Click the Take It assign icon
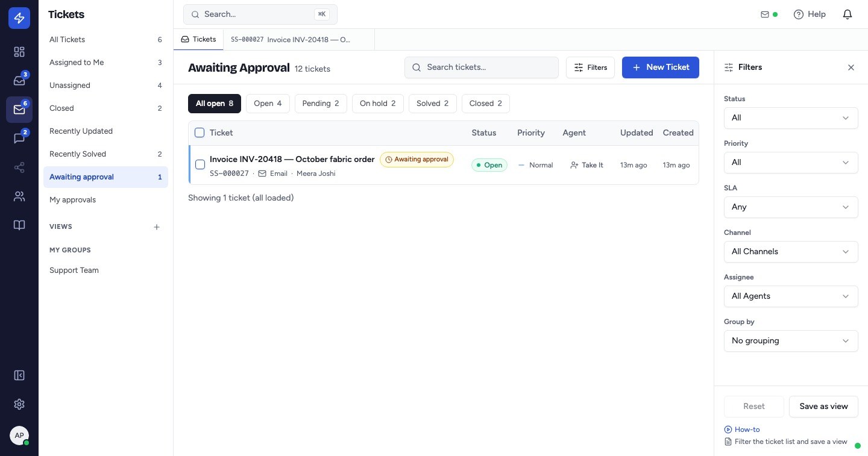This screenshot has height=456, width=868. point(574,165)
